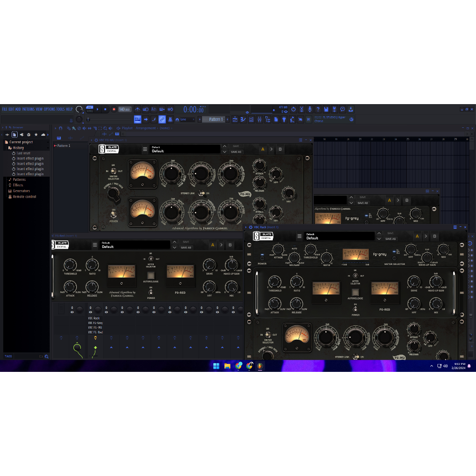Show the Browser tree view icon
Viewport: 476px width, 476px height.
pos(268,119)
